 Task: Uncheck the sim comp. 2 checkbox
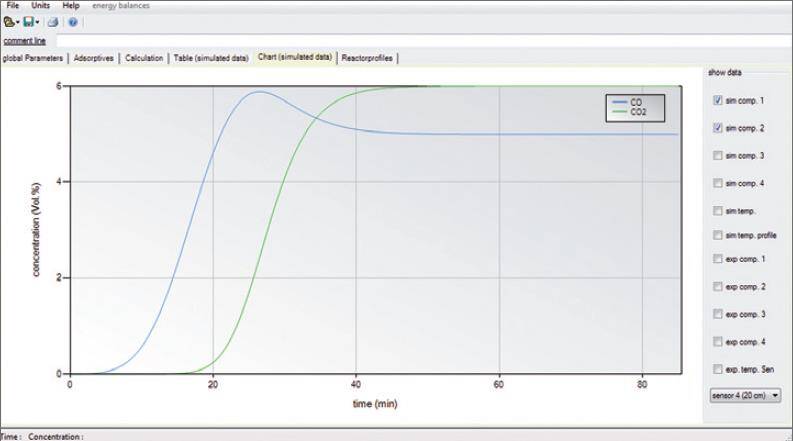click(718, 129)
